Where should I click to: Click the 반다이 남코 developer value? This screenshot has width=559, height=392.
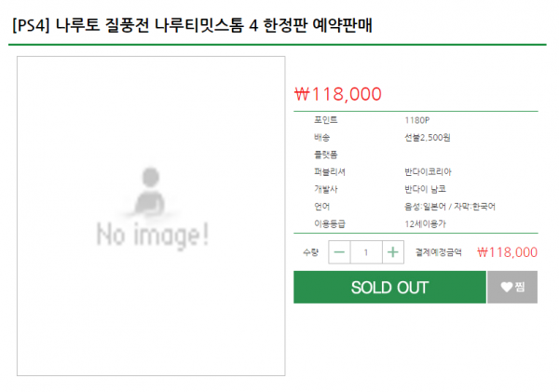click(425, 189)
